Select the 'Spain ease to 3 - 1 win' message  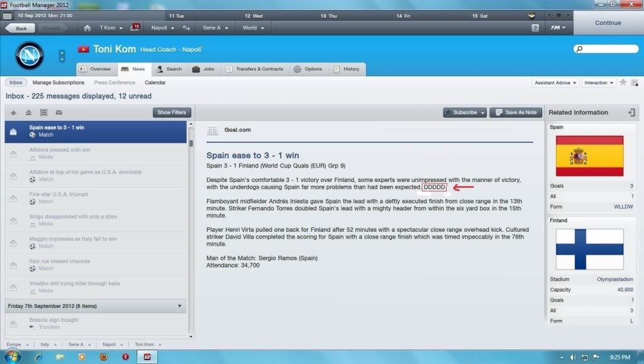click(96, 131)
